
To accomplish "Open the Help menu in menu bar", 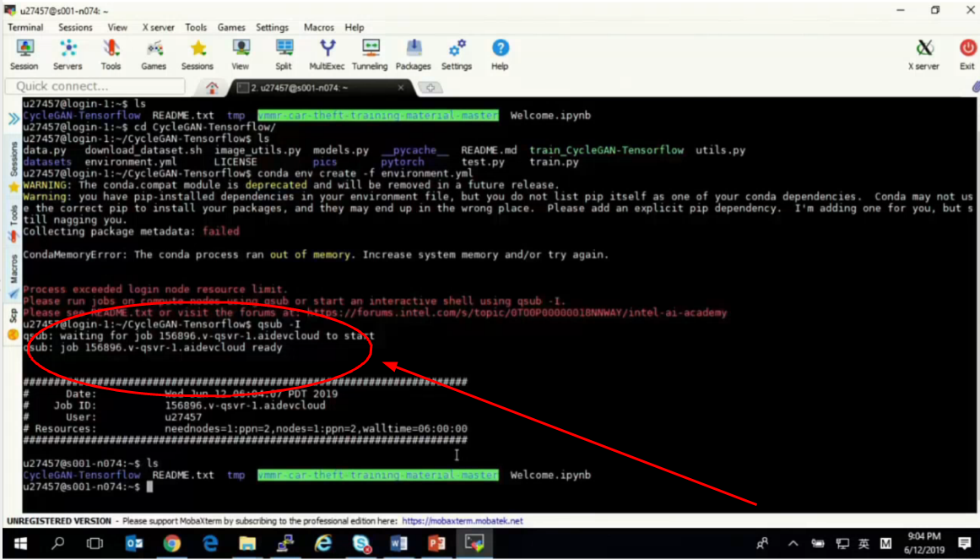I will pyautogui.click(x=355, y=28).
